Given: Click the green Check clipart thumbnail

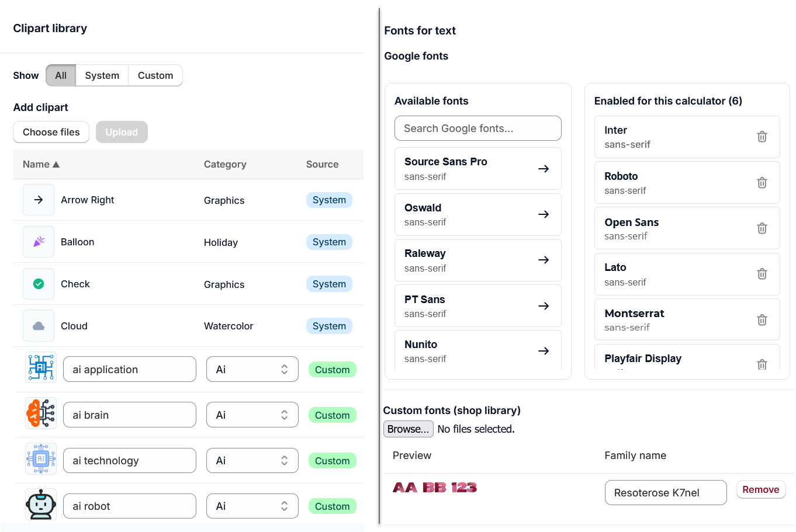Looking at the screenshot, I should 39,284.
